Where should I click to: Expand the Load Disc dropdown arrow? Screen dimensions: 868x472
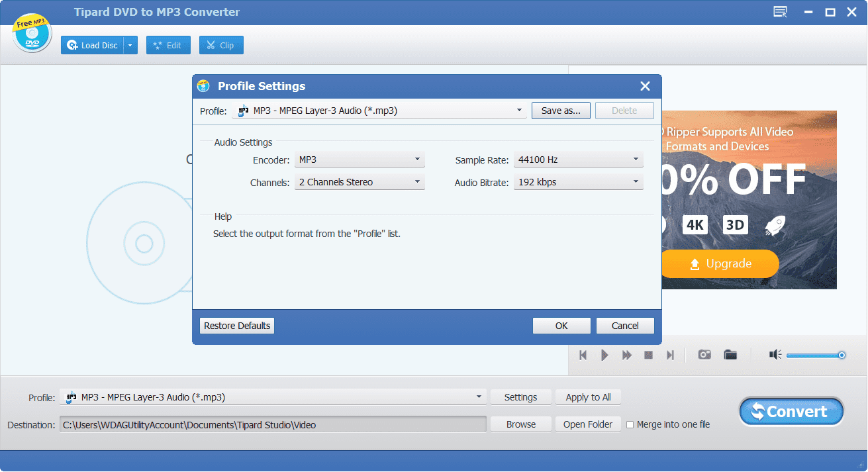click(130, 45)
